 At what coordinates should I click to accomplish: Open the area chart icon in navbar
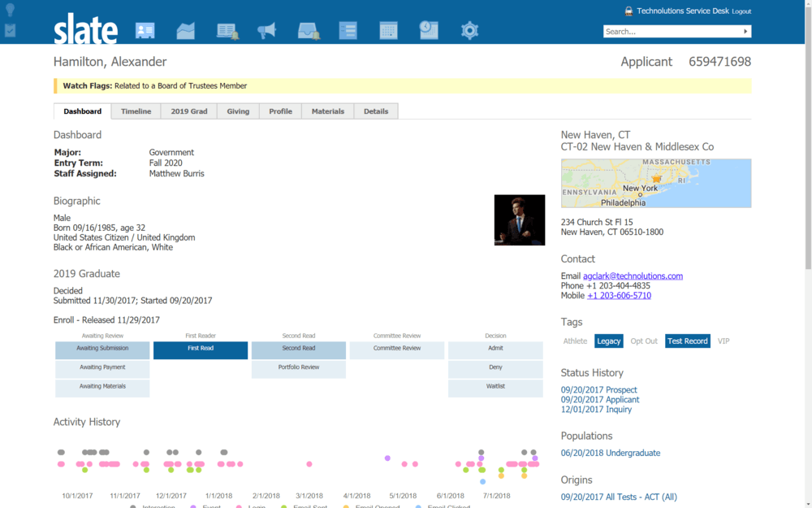(186, 31)
